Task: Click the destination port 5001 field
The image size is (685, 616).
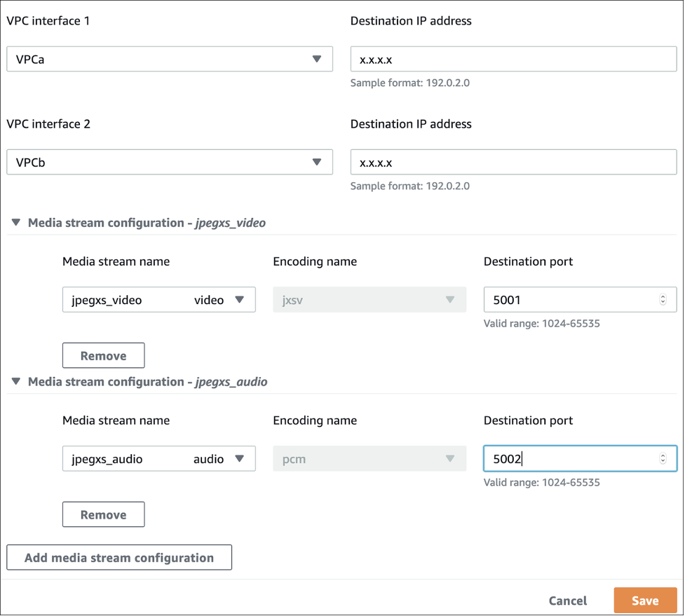Action: (x=568, y=300)
